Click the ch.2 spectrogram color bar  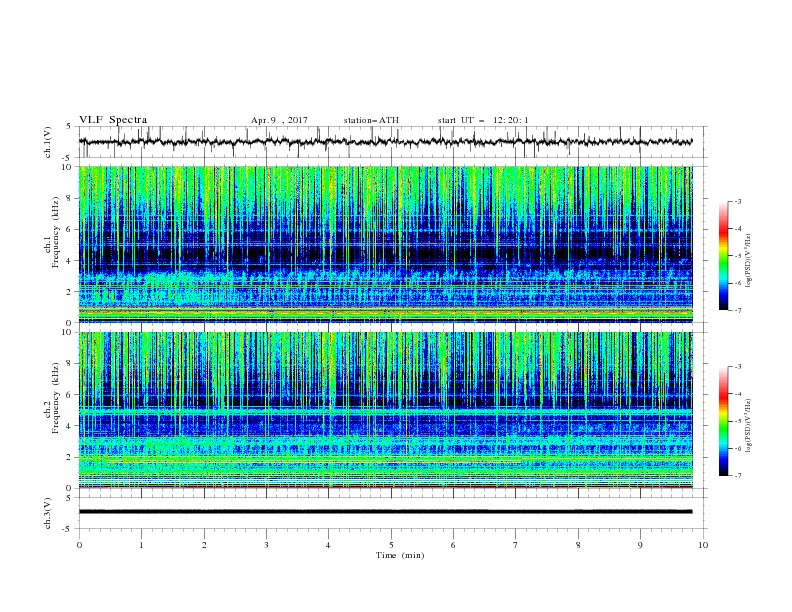[723, 421]
